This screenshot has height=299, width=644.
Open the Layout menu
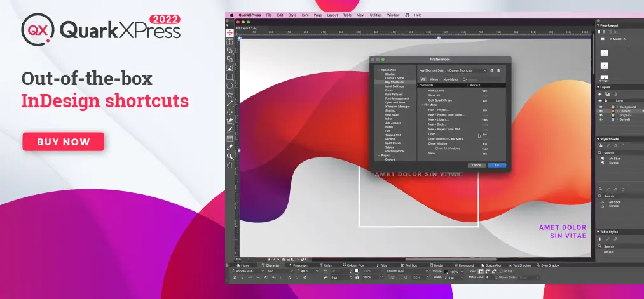332,15
